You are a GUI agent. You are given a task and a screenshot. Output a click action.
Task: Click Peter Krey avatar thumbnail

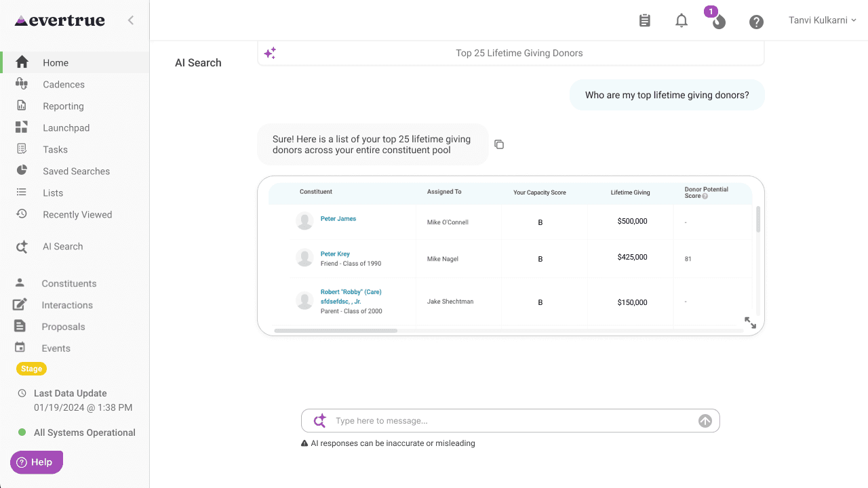coord(304,258)
